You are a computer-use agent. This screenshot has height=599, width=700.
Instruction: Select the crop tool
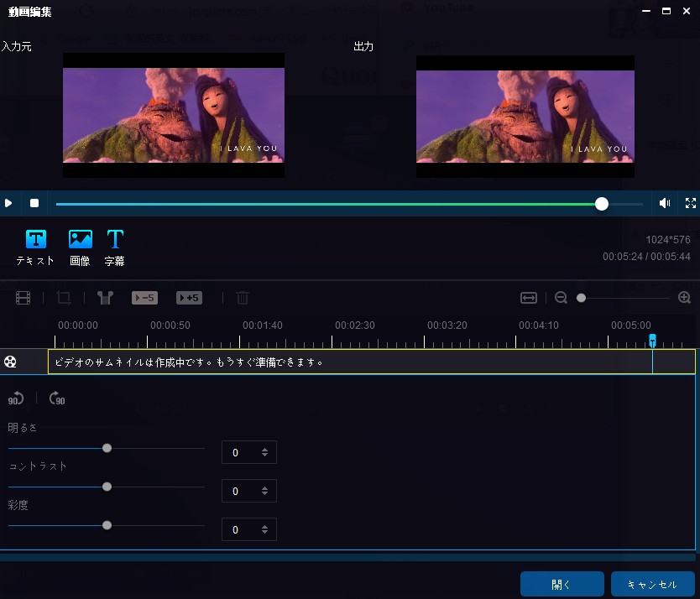click(64, 298)
